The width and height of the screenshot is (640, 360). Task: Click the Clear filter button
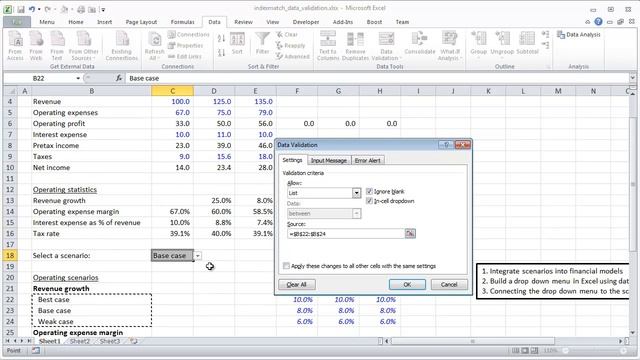pos(287,35)
